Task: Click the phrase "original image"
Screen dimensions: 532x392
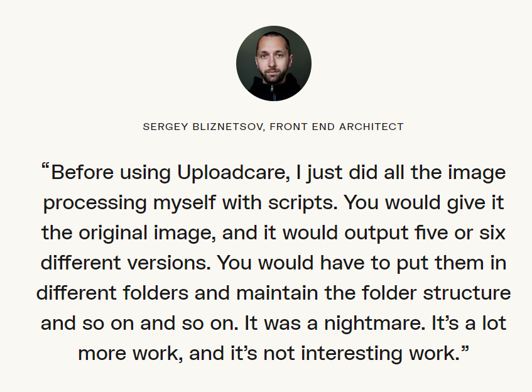Action: tap(146, 234)
